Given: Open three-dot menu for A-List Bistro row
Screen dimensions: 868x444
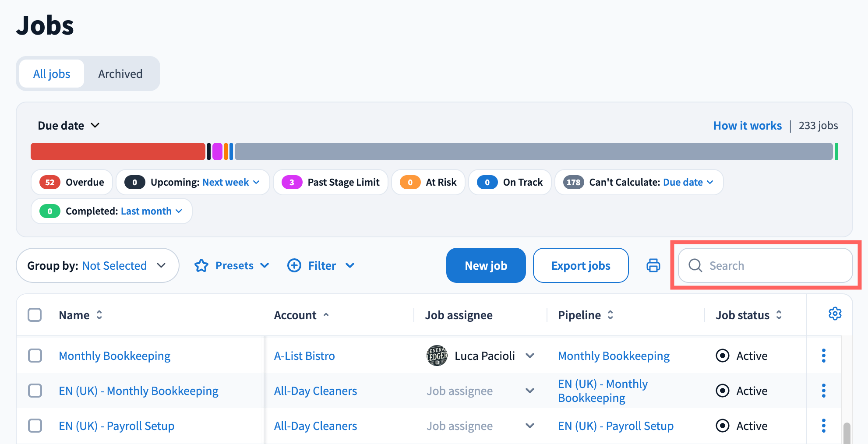Looking at the screenshot, I should (823, 356).
